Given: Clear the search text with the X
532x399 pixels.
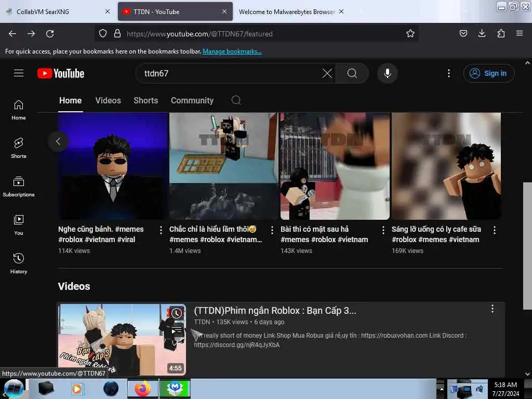Looking at the screenshot, I should tap(327, 73).
